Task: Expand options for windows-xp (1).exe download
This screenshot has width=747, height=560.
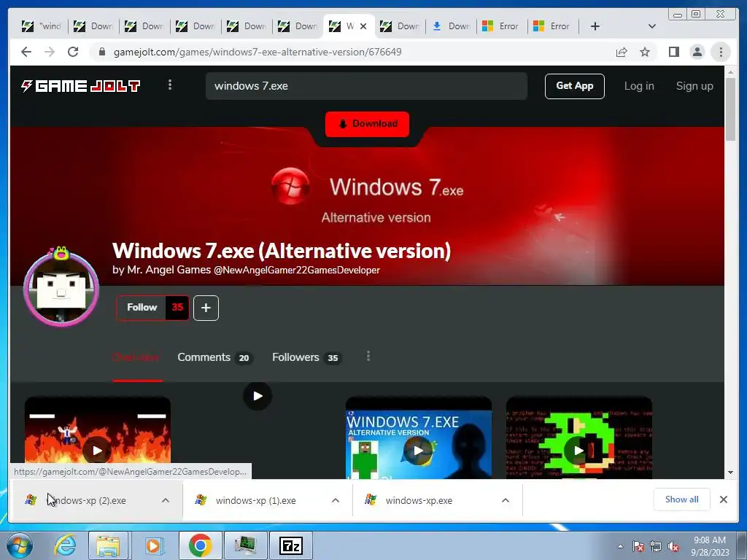Action: point(336,500)
